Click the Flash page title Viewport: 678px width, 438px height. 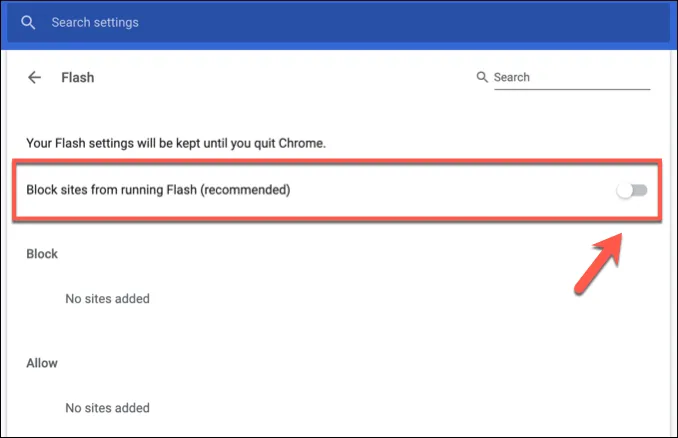coord(77,77)
